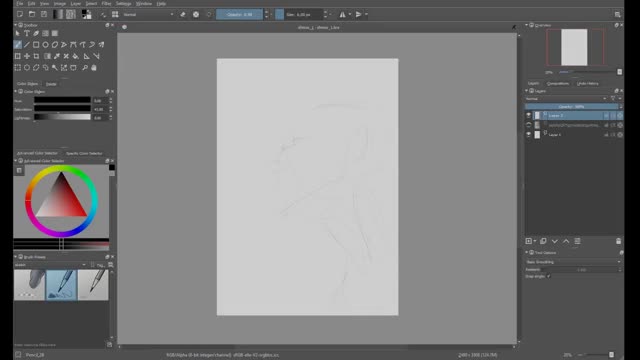The image size is (640, 360).
Task: Choose the Rectangle shape tool
Action: [x=36, y=44]
